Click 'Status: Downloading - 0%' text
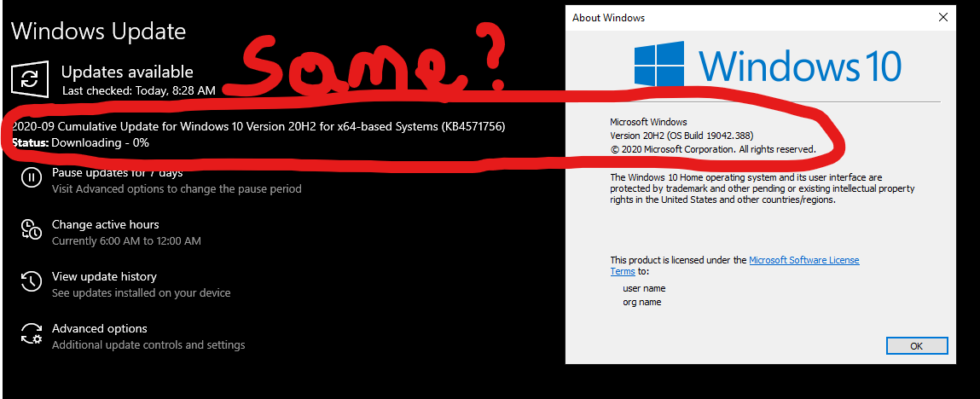Image resolution: width=980 pixels, height=399 pixels. 81,142
